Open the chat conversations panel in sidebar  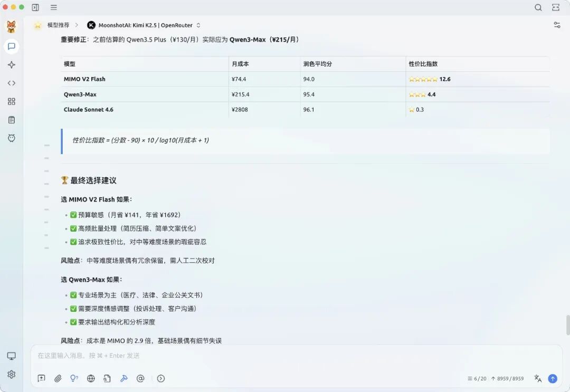point(12,46)
